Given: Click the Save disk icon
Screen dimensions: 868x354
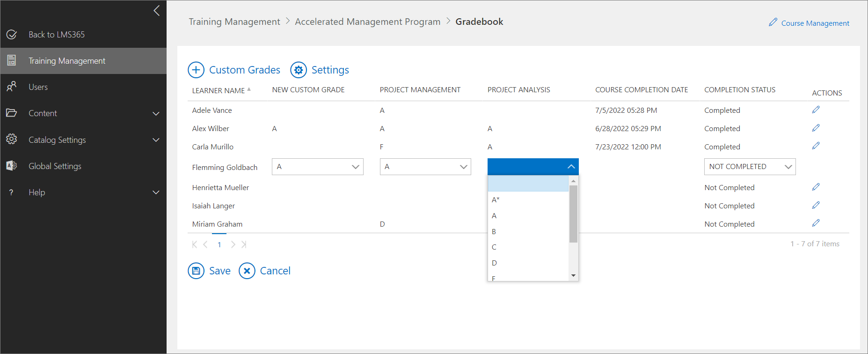Looking at the screenshot, I should pos(196,271).
